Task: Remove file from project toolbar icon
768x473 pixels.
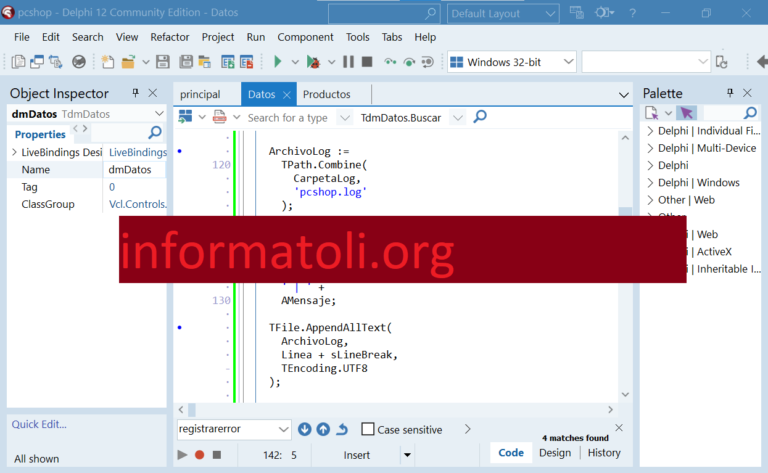Action: (246, 62)
